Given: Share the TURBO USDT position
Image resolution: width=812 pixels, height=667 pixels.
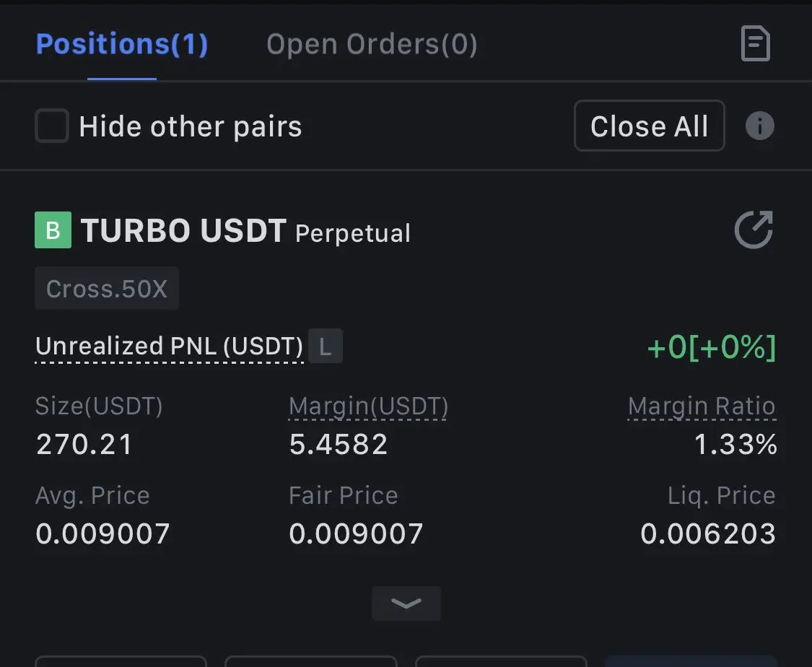Looking at the screenshot, I should click(x=754, y=230).
